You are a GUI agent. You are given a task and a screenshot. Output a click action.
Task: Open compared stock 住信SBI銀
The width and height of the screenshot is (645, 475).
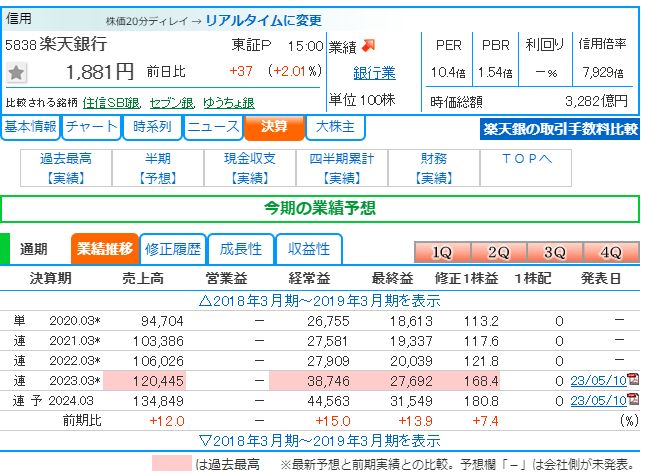[x=111, y=102]
